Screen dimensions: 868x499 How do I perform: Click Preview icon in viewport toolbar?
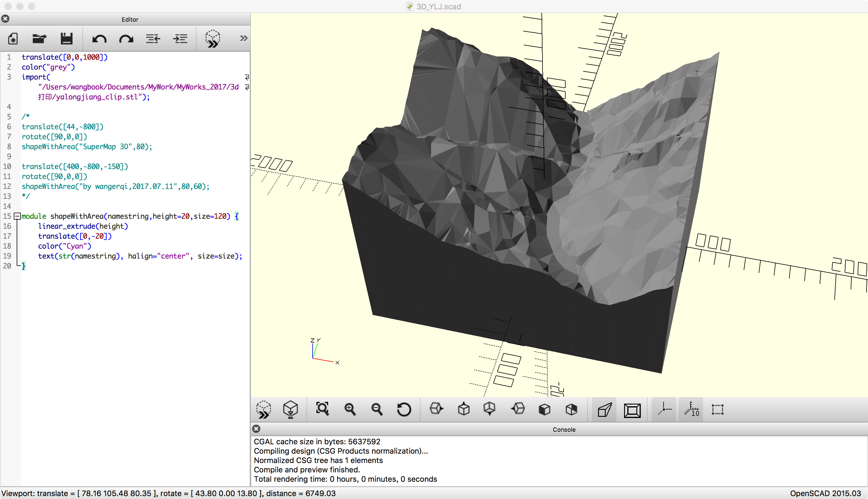[x=263, y=409]
